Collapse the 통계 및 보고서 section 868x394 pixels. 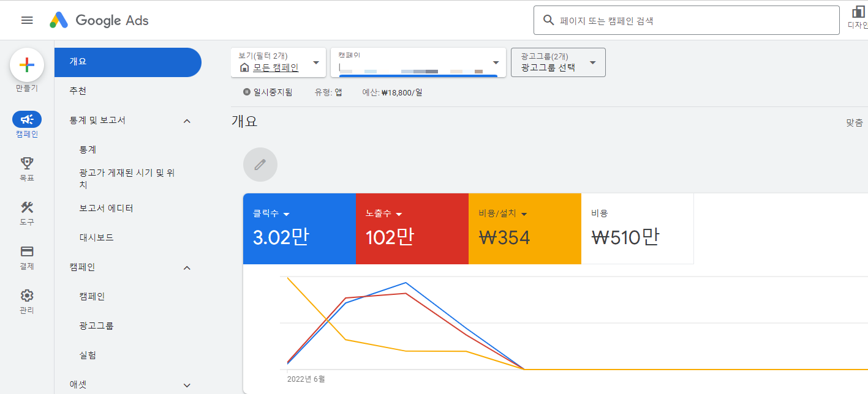coord(187,121)
